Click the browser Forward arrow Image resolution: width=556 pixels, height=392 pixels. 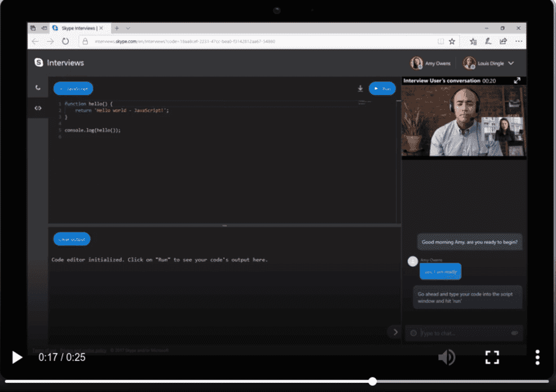(x=50, y=41)
